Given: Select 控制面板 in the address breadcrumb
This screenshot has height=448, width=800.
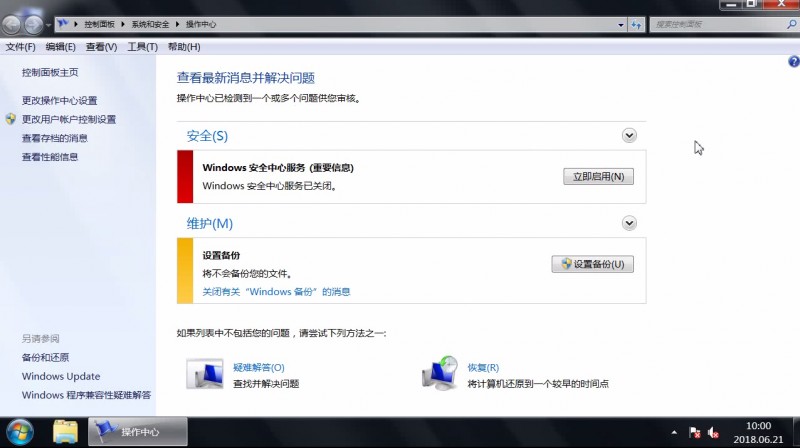Looking at the screenshot, I should 99,24.
